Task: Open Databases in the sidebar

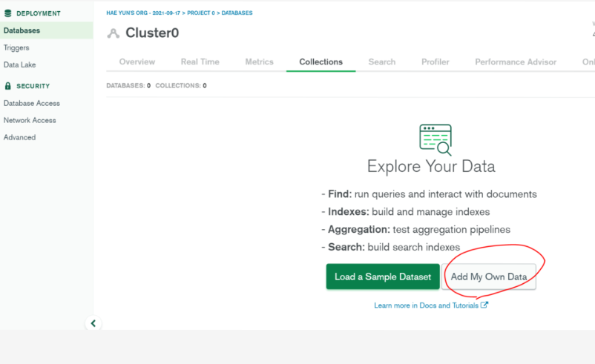Action: tap(46, 30)
